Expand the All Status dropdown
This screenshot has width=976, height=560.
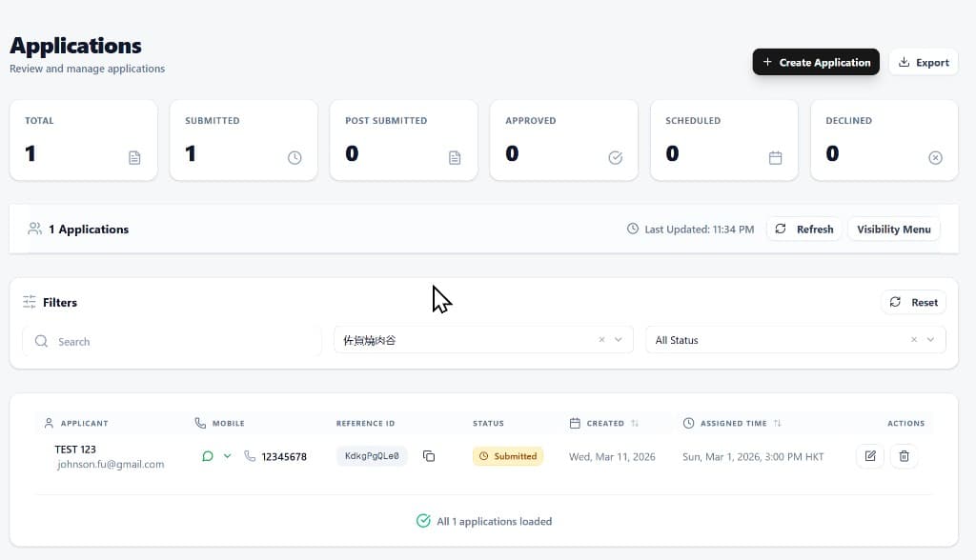tap(930, 340)
